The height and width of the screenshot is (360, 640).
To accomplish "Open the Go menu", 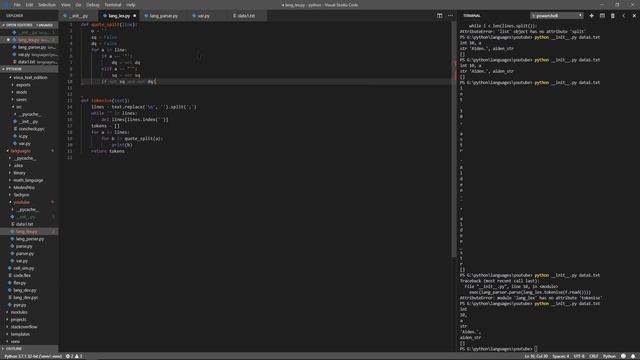I will [x=78, y=5].
